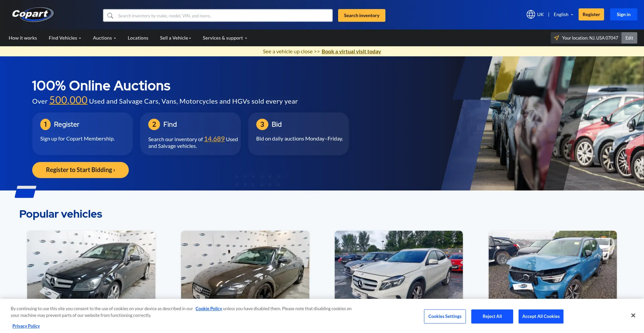This screenshot has width=644, height=333.
Task: Follow the Book a virtual visit link
Action: tap(351, 52)
